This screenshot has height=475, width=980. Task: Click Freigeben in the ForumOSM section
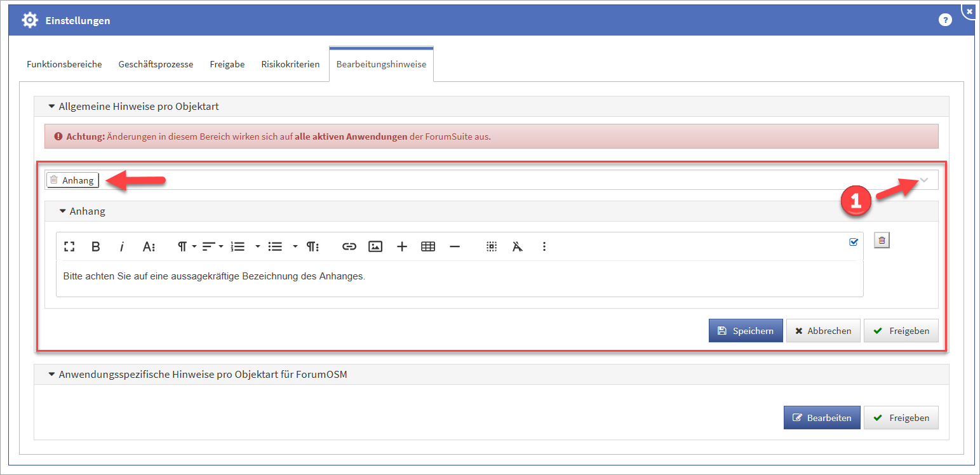point(901,418)
